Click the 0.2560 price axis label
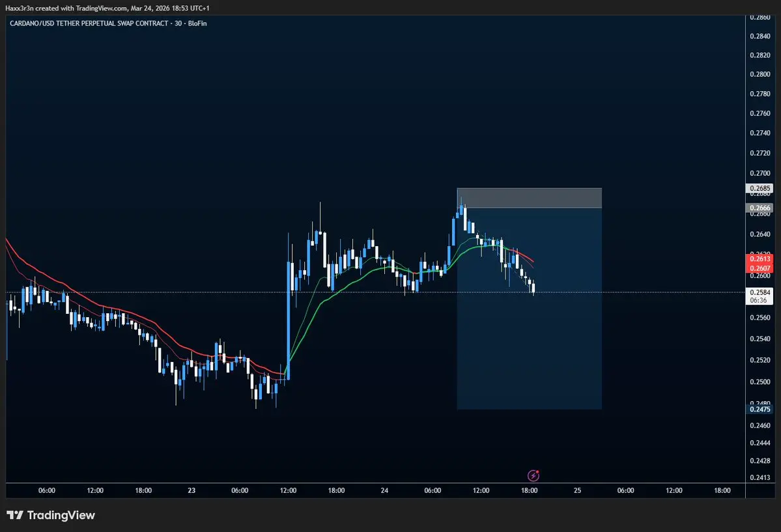781x532 pixels. (760, 317)
